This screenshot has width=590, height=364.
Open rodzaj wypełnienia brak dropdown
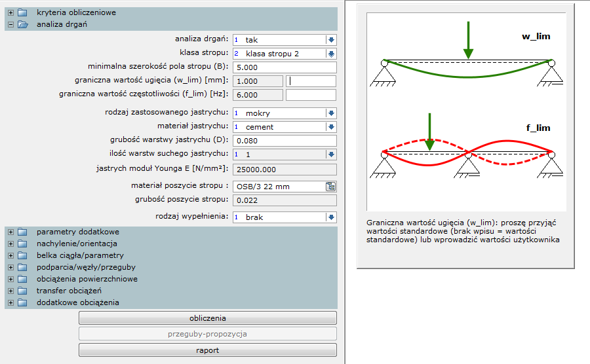pyautogui.click(x=331, y=217)
